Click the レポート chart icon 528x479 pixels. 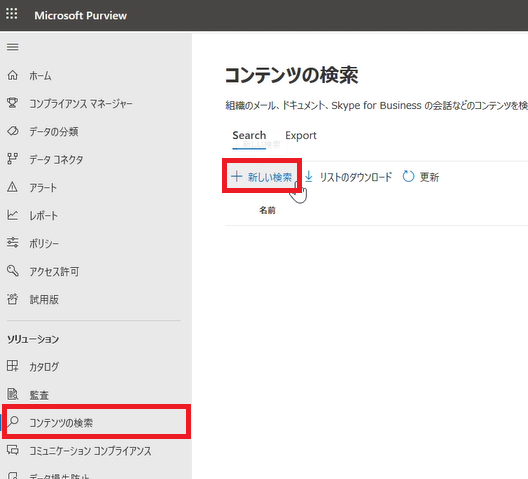point(12,215)
